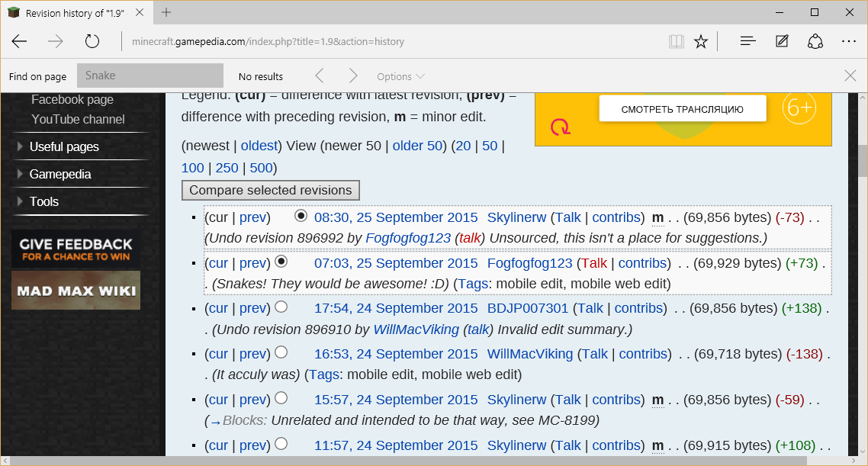Show 250 revisions per page
Viewport: 868px width, 466px height.
[x=227, y=168]
